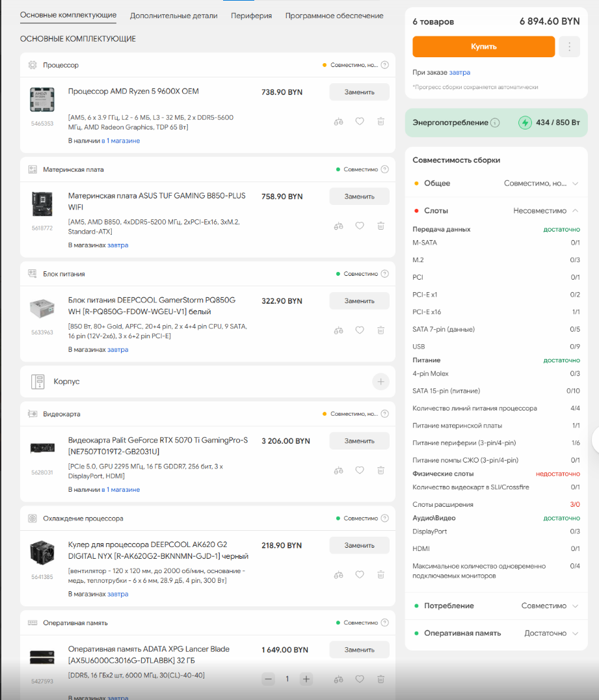Compare the DEEPCOOL AK620 G2 cooler
Viewport: 599px width, 700px height.
(338, 575)
